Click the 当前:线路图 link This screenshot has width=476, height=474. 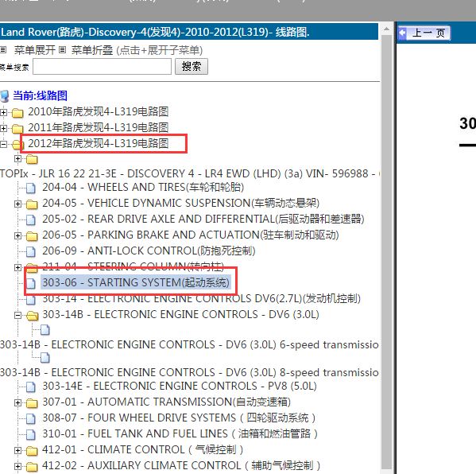pyautogui.click(x=40, y=95)
